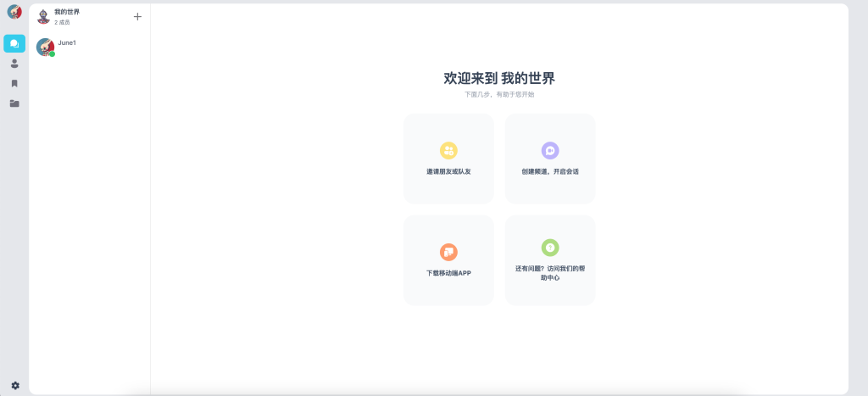Open the bookmarks icon in left sidebar

coord(14,83)
